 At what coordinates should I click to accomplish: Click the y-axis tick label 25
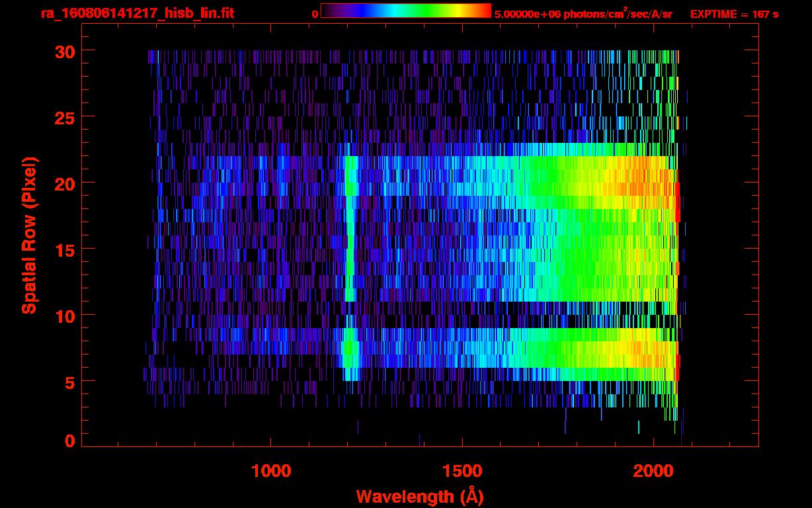(x=63, y=117)
